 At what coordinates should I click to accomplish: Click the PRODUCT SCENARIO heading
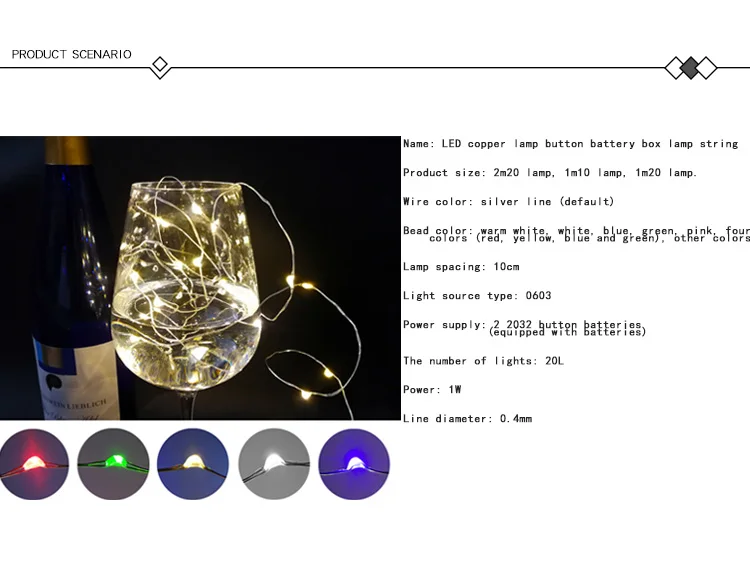[x=72, y=55]
